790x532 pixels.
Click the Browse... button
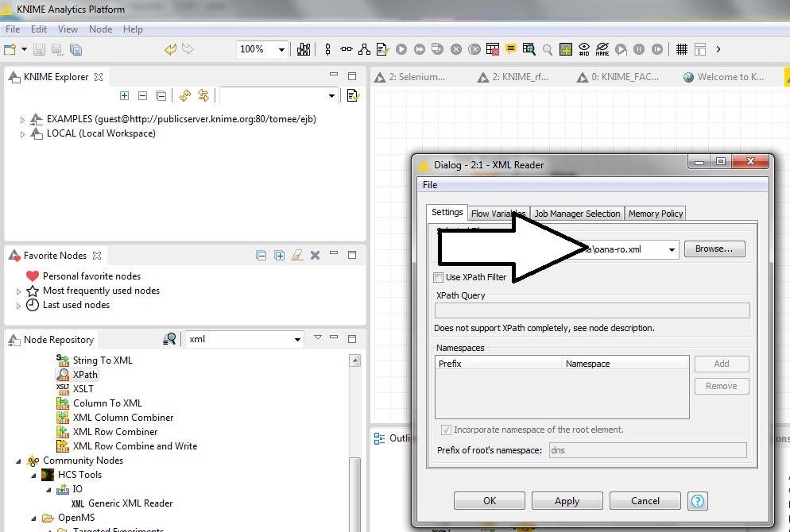[x=714, y=249]
